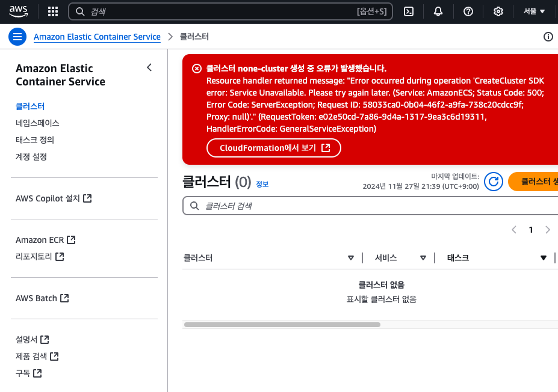Toggle the blue hamburger navigation menu
The height and width of the screenshot is (392, 558).
coord(17,37)
